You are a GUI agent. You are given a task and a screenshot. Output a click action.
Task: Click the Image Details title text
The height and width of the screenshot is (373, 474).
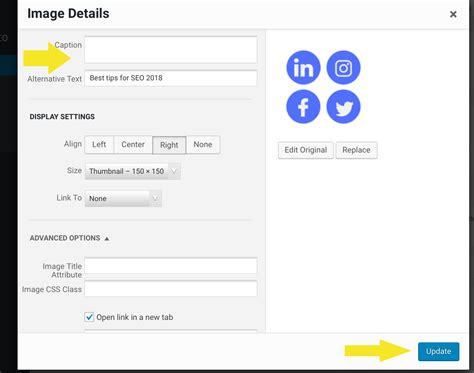coord(68,13)
